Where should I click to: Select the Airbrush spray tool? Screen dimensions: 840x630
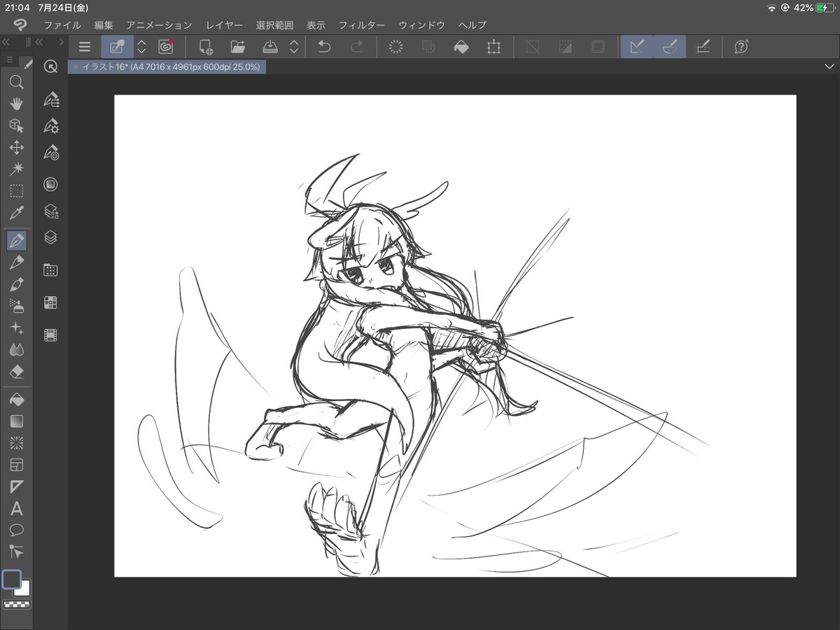(x=17, y=306)
